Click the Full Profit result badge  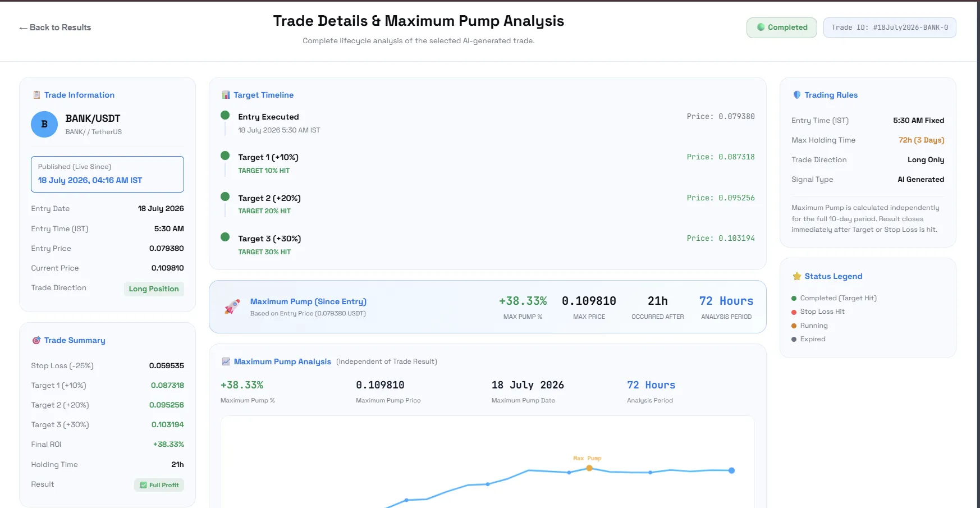click(159, 485)
